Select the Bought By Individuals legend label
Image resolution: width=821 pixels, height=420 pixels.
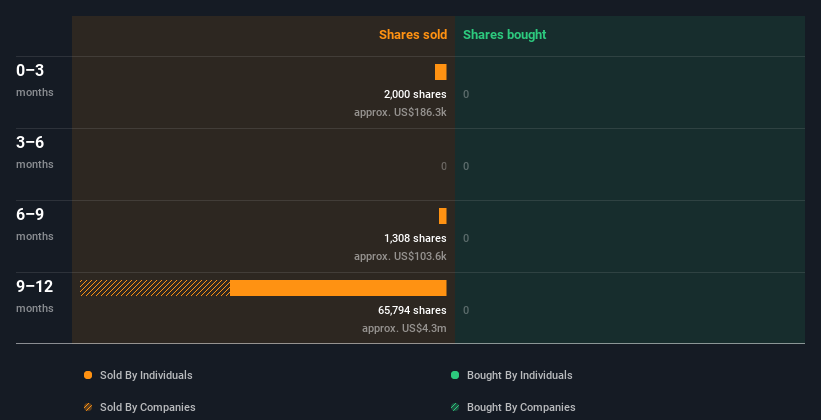[519, 375]
